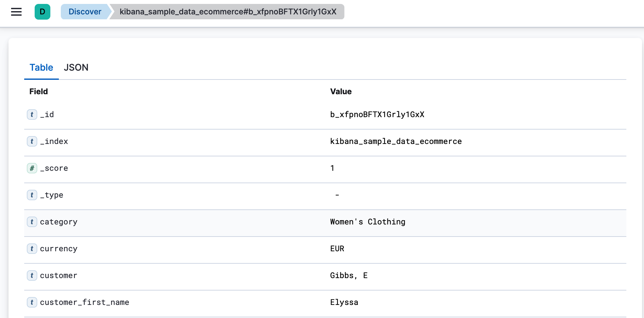644x318 pixels.
Task: Select the category value Women's Clothing
Action: pyautogui.click(x=367, y=222)
